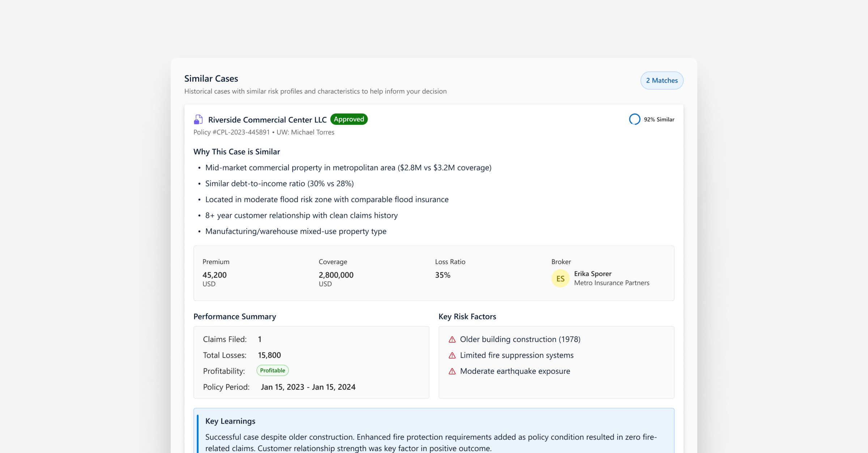
Task: Click the Profitable tag
Action: tap(272, 371)
